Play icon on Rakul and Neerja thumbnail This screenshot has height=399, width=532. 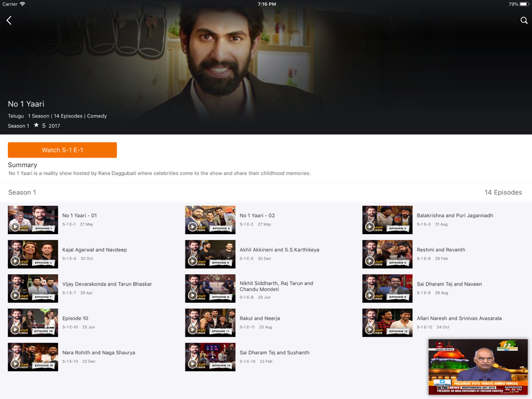pyautogui.click(x=193, y=329)
